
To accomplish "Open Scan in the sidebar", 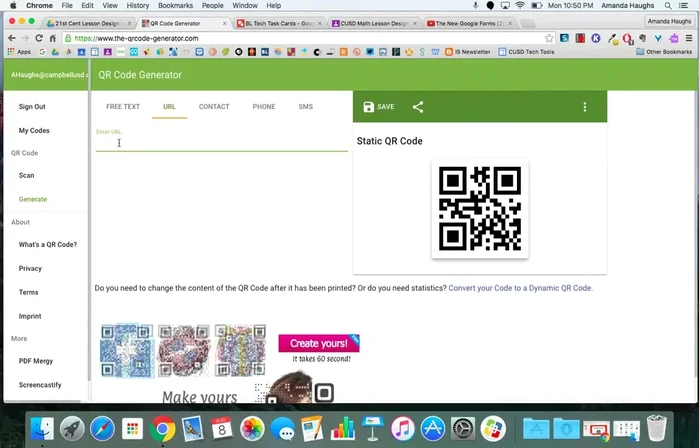I will tap(27, 175).
